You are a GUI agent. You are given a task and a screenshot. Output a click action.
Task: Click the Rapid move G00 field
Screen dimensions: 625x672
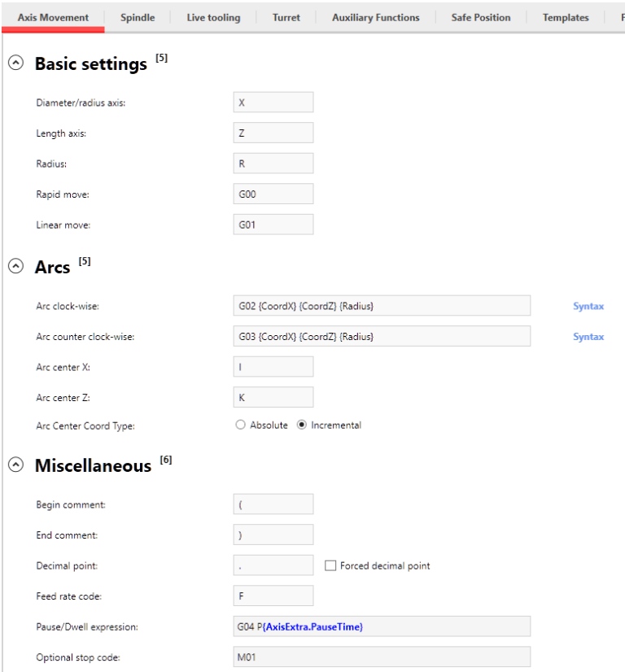[x=273, y=194]
